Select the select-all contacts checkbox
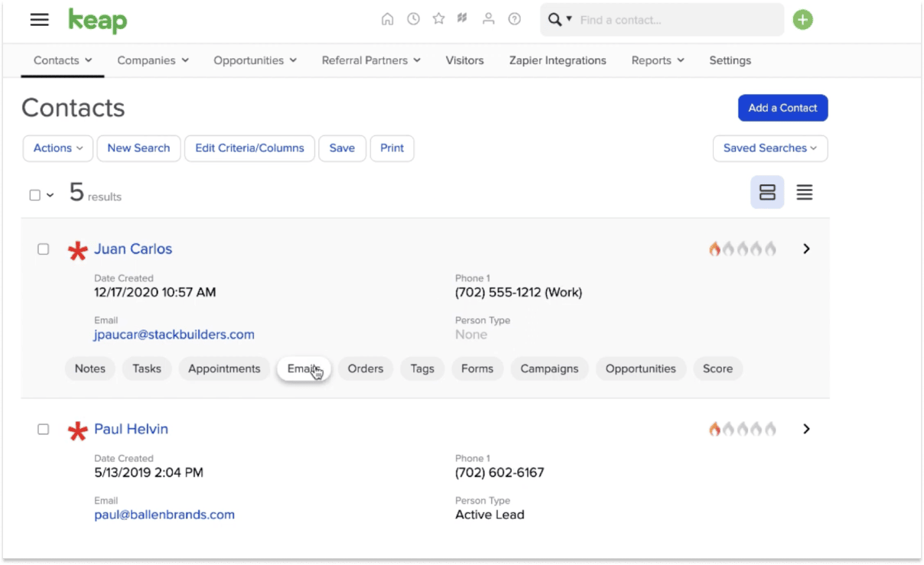The width and height of the screenshot is (924, 565). click(x=34, y=195)
